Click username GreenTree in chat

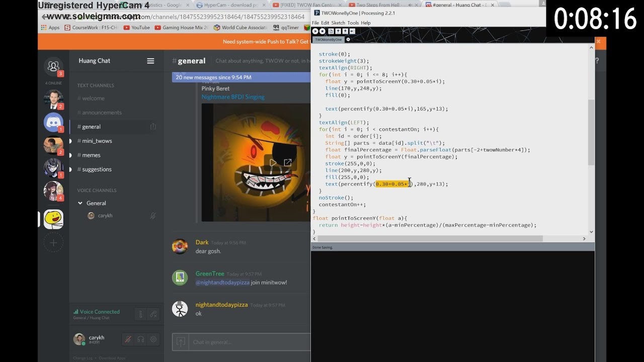pos(210,274)
